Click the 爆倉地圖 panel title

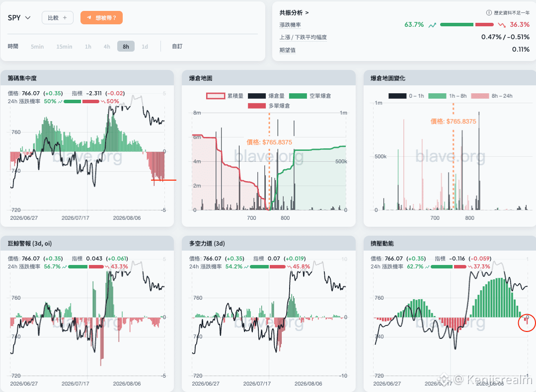point(201,78)
